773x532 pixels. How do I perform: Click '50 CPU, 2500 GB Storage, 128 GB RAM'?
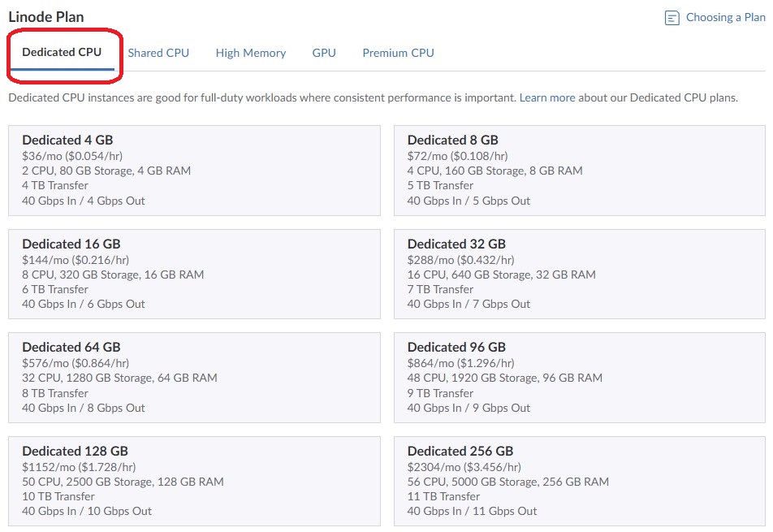(123, 482)
